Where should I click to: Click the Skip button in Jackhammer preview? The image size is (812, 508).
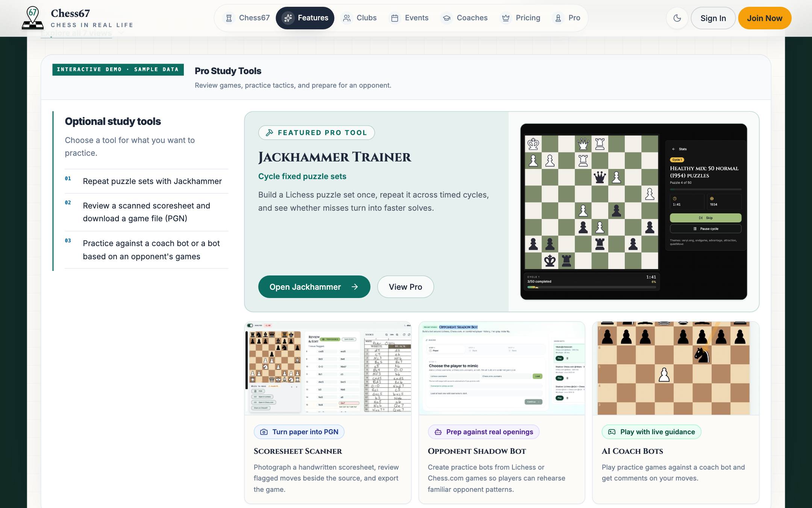[x=705, y=218]
